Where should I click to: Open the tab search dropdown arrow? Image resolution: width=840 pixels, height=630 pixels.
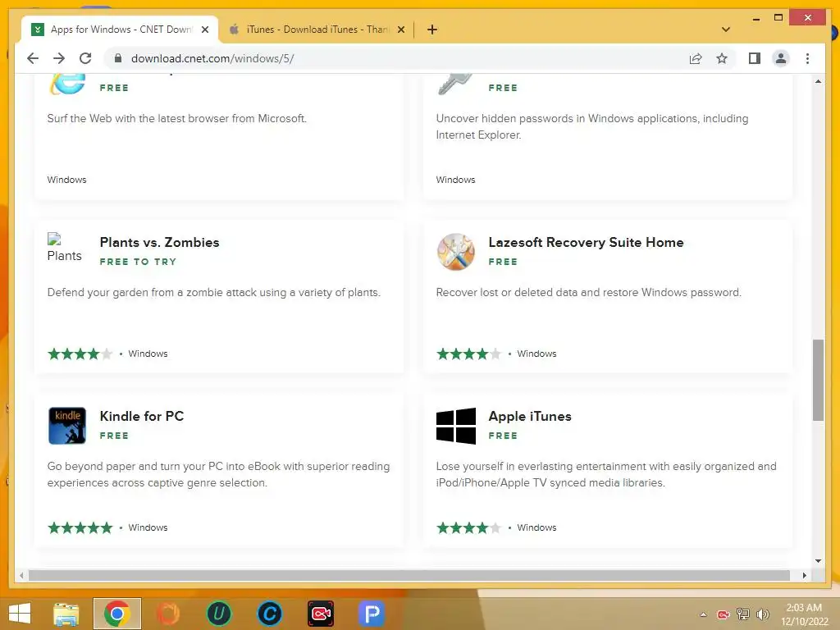[726, 30]
